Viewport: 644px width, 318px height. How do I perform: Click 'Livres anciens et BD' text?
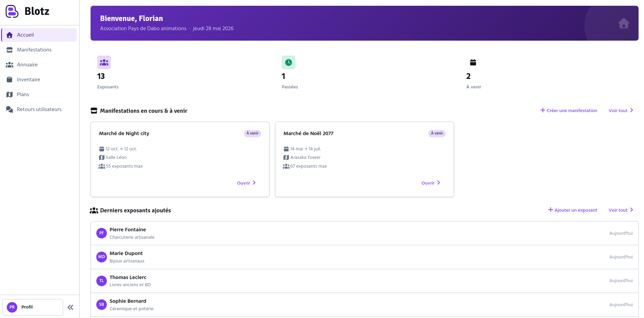click(130, 285)
